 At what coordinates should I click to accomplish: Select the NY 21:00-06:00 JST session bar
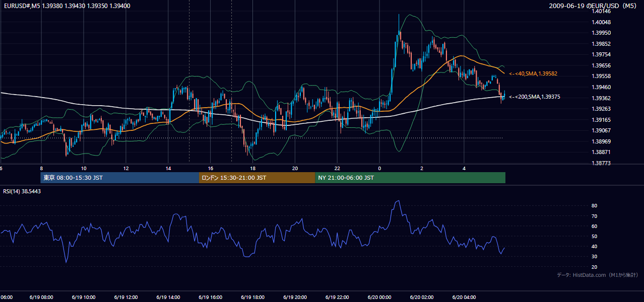point(410,178)
